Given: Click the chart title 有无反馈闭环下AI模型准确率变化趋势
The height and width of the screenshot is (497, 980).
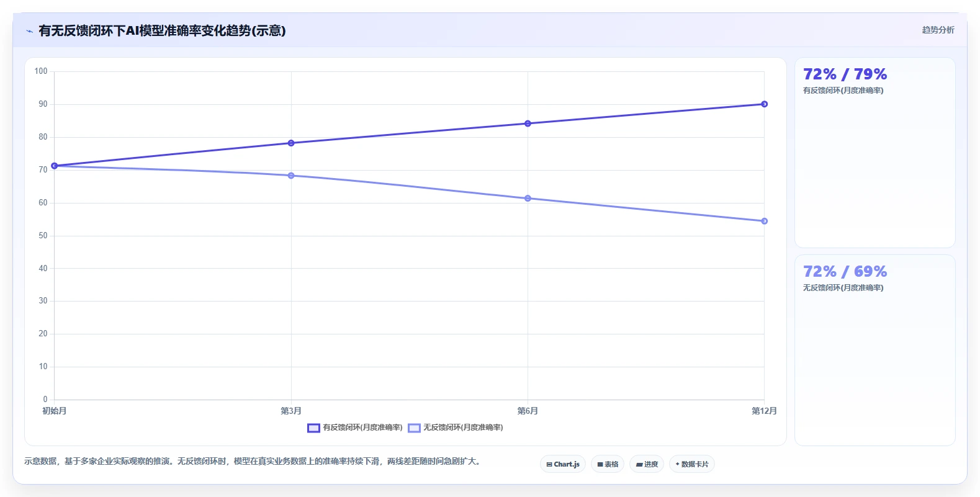Looking at the screenshot, I should pos(162,30).
